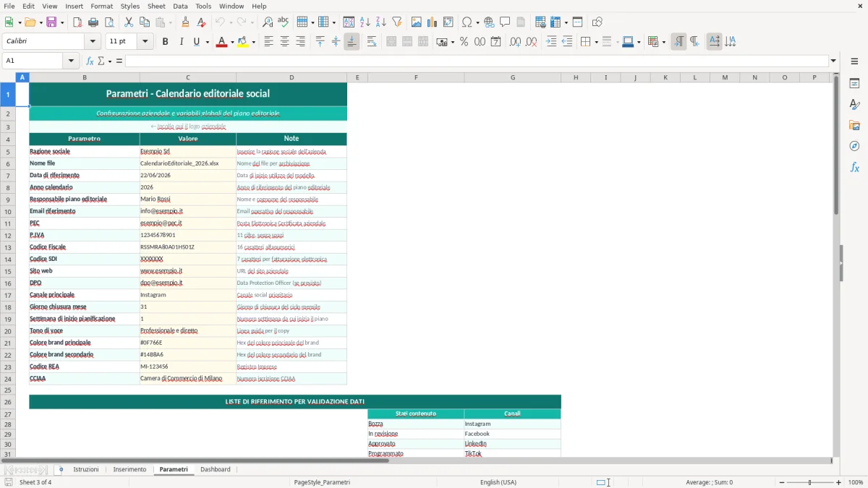This screenshot has width=868, height=488.
Task: Open the Format menu
Action: (101, 6)
